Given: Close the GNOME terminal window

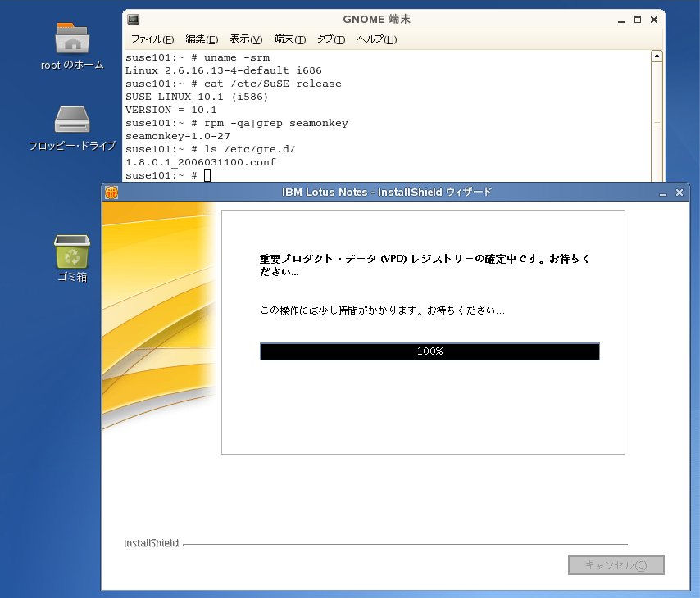Looking at the screenshot, I should point(654,20).
